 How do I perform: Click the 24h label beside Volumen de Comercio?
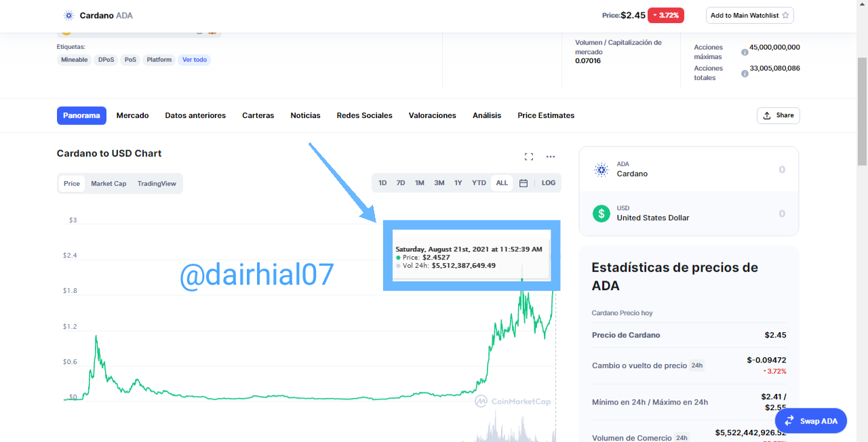682,438
